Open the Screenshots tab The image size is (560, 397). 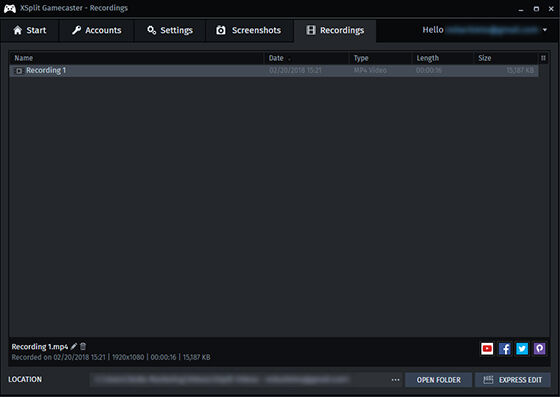pyautogui.click(x=249, y=30)
